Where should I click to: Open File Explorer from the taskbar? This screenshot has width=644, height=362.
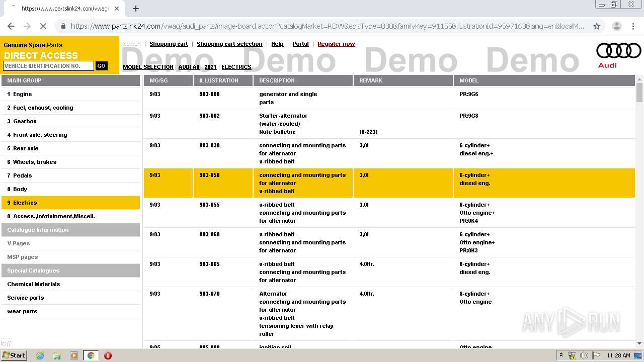point(57,355)
